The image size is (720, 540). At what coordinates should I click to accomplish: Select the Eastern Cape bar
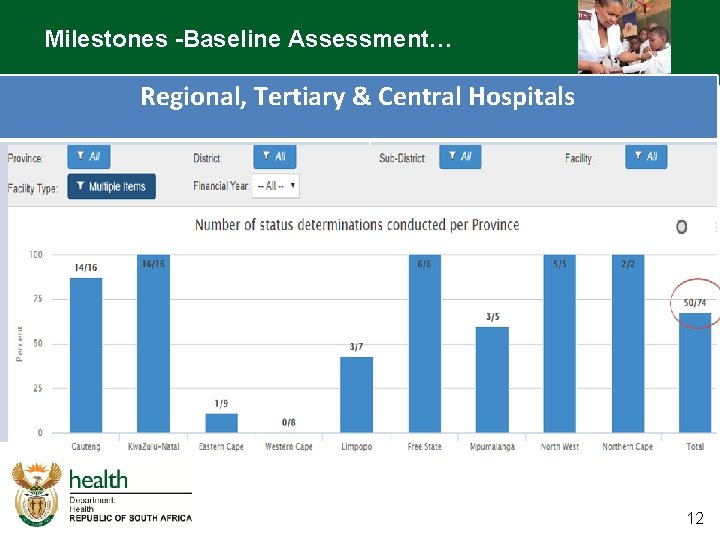(221, 423)
